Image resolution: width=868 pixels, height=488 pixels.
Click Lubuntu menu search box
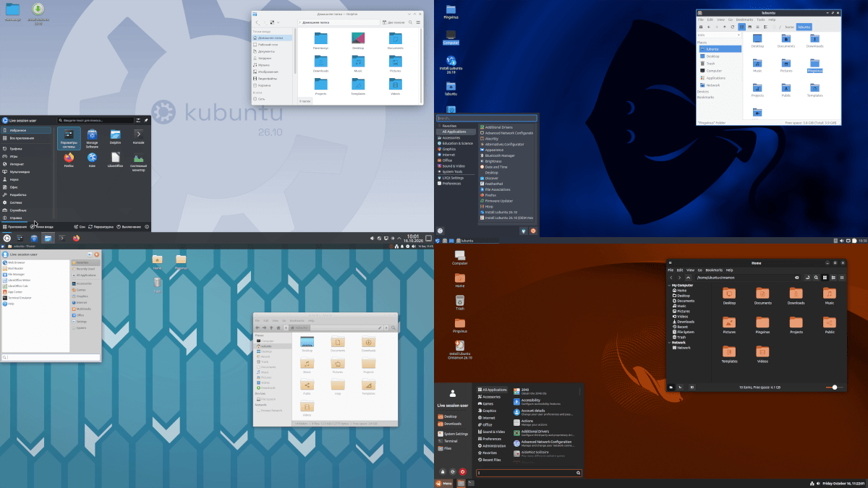click(487, 118)
